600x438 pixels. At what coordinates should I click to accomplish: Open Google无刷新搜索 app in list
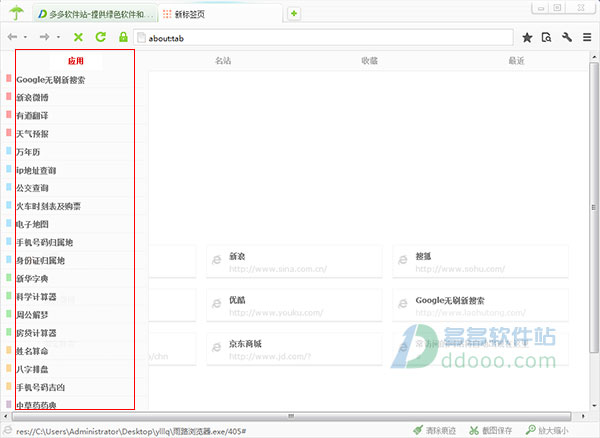coord(51,80)
